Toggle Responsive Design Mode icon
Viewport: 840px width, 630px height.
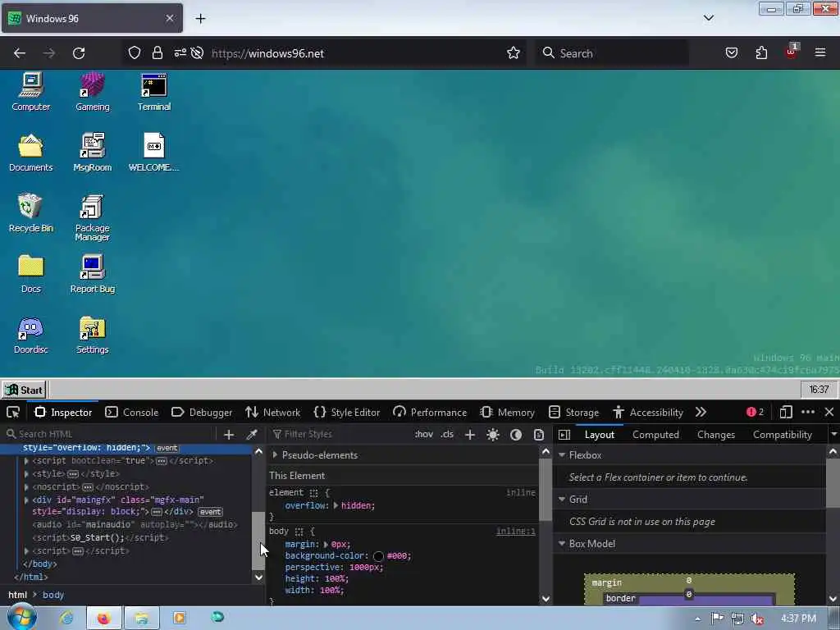786,412
